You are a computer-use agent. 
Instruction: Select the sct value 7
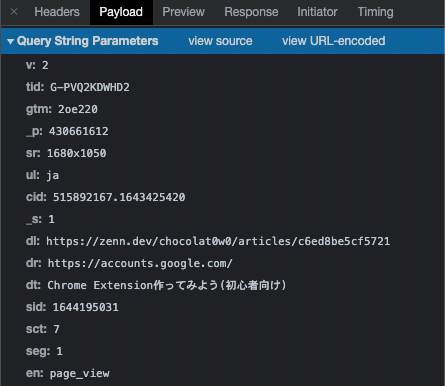point(56,329)
